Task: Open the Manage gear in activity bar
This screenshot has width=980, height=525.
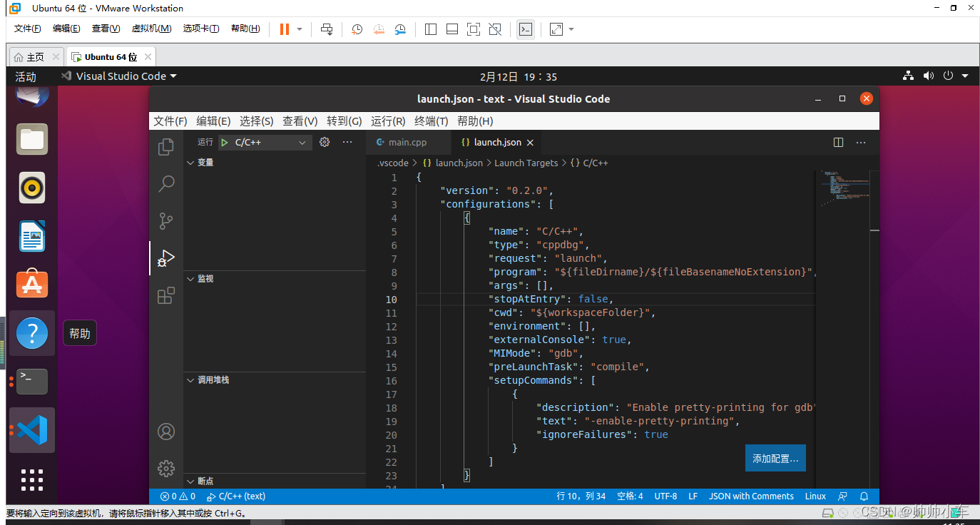Action: click(166, 468)
